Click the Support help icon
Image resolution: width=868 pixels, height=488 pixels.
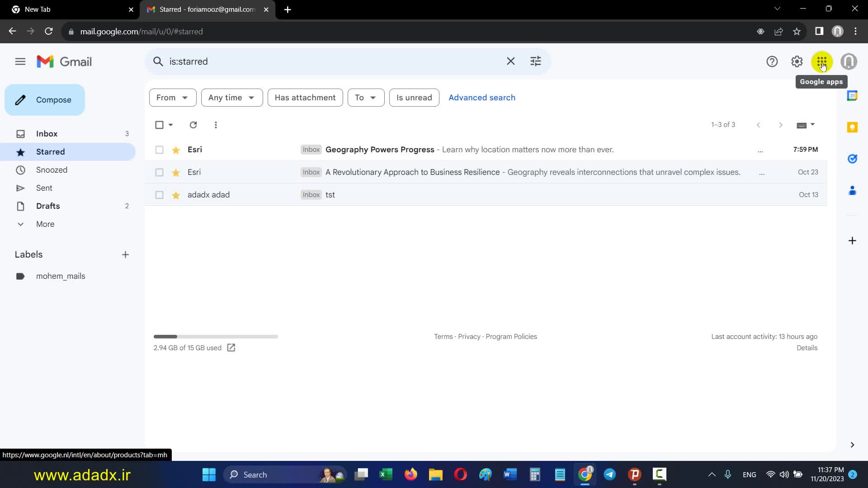click(772, 61)
